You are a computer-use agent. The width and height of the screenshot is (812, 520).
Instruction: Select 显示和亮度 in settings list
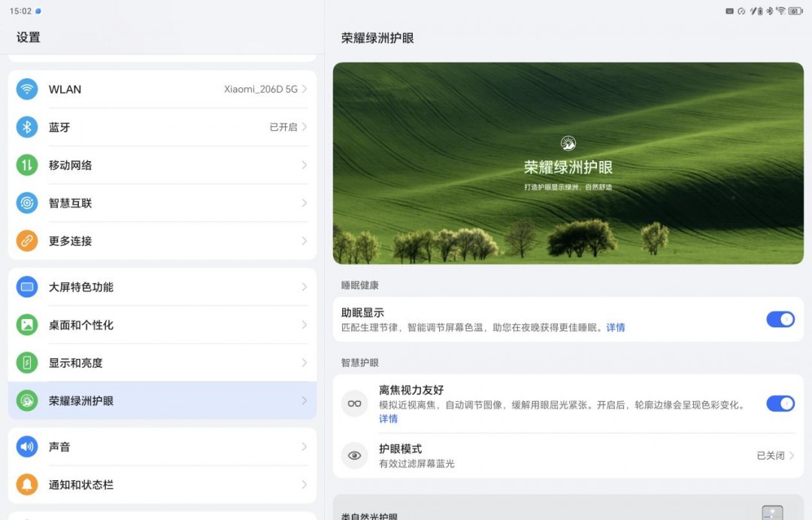[x=162, y=363]
